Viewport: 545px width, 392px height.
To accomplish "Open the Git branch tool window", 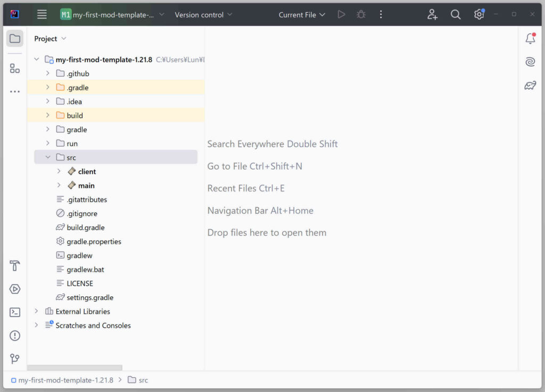I will click(x=15, y=358).
